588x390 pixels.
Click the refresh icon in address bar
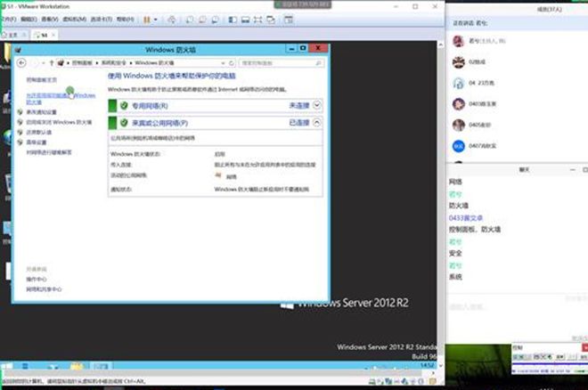pos(232,63)
